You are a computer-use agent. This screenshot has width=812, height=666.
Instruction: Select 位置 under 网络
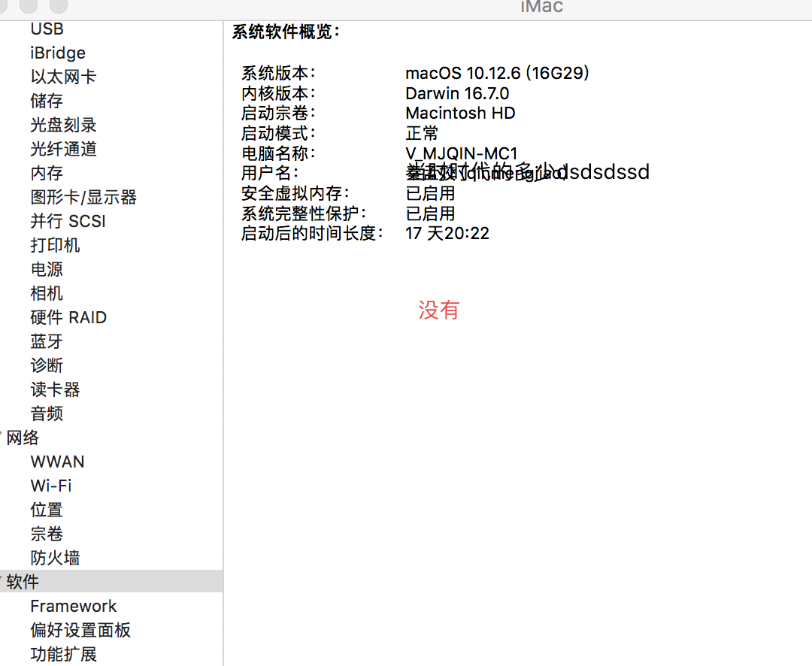pos(47,510)
